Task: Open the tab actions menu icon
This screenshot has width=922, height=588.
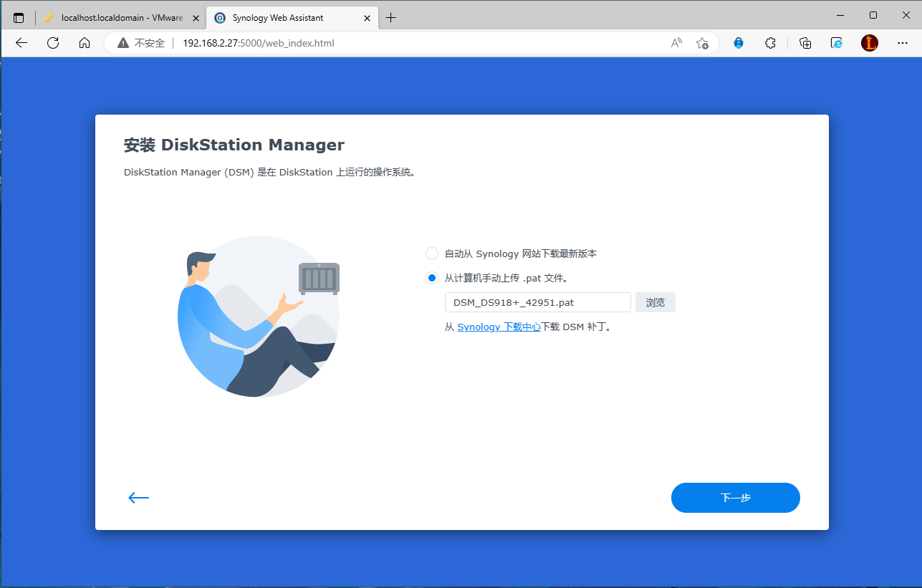Action: point(19,18)
